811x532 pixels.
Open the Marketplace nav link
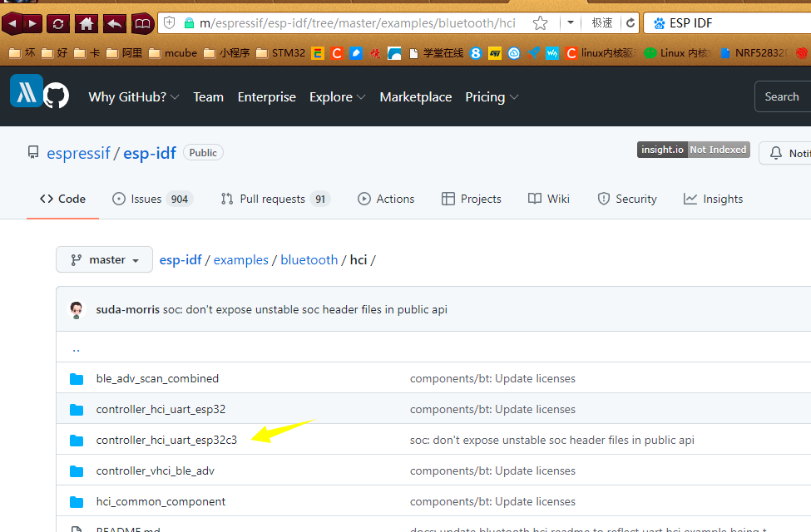click(x=416, y=97)
